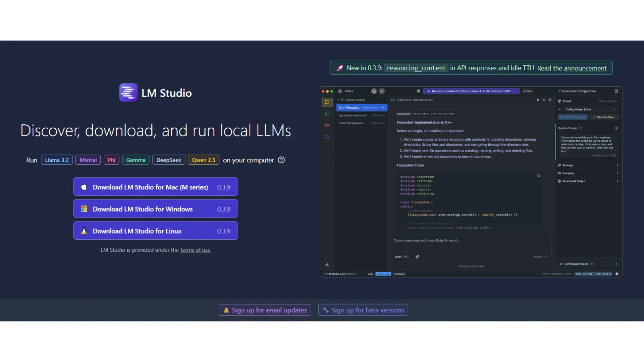
Task: Select the green Developer terminal sidebar icon
Action: pyautogui.click(x=327, y=114)
